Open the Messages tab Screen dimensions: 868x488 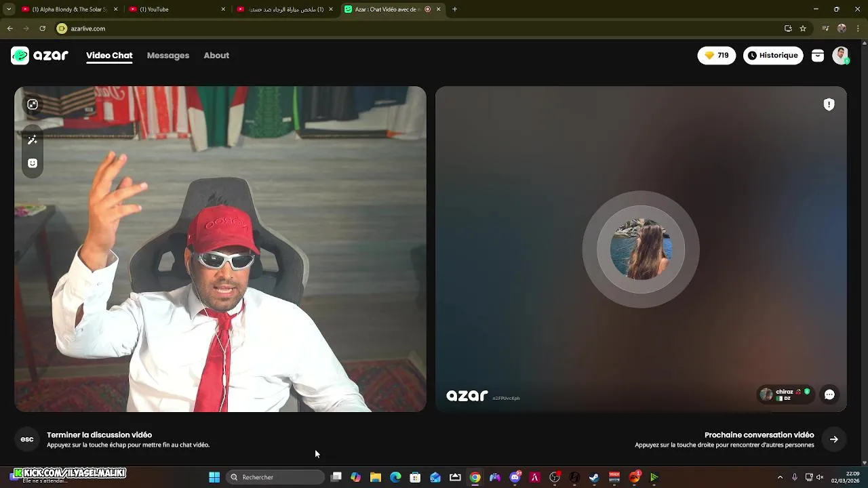pos(168,56)
